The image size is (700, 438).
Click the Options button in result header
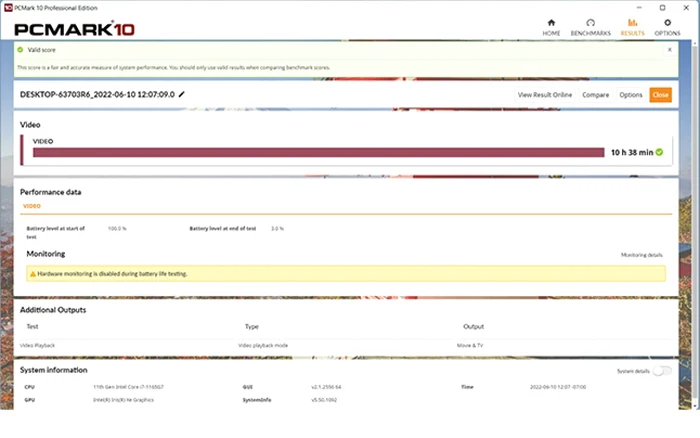click(x=630, y=95)
